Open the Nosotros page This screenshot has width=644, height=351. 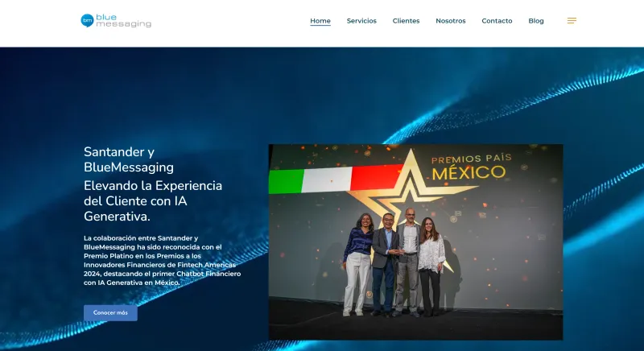pos(451,21)
